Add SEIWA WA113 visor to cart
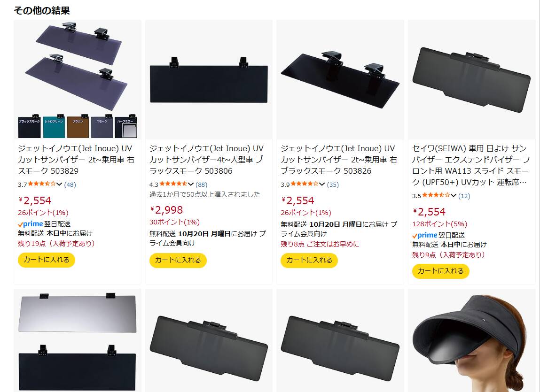The image size is (540, 392). [x=440, y=271]
